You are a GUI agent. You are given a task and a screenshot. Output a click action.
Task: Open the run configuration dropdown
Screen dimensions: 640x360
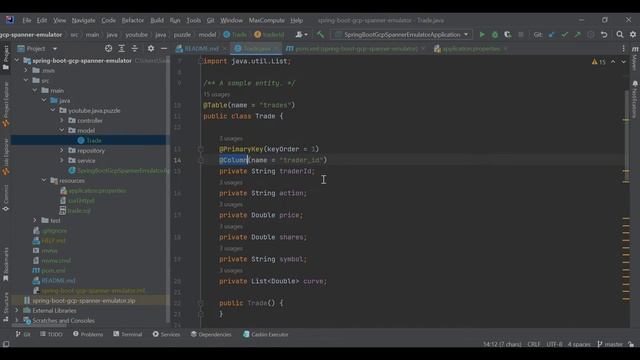pyautogui.click(x=402, y=35)
